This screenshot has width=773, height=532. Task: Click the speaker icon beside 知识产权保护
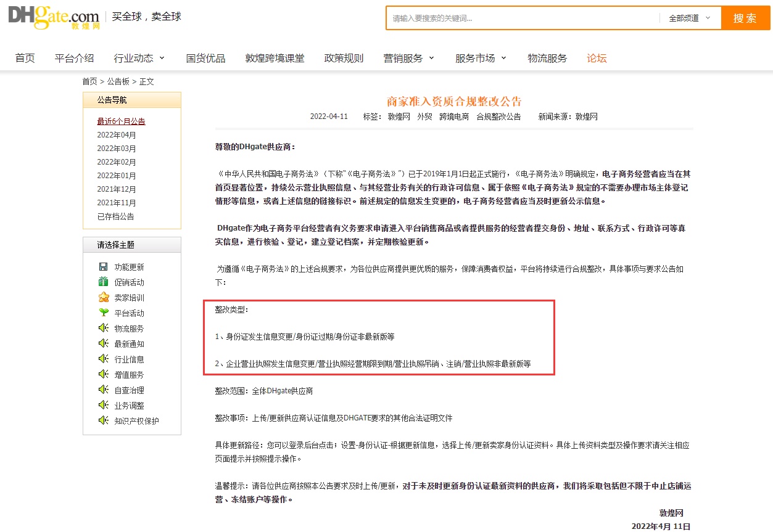point(103,421)
